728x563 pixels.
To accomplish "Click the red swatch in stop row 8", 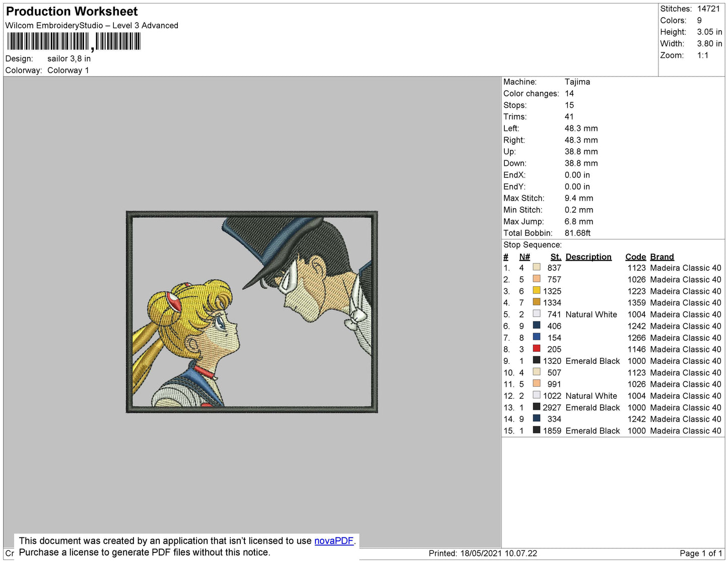I will click(537, 348).
